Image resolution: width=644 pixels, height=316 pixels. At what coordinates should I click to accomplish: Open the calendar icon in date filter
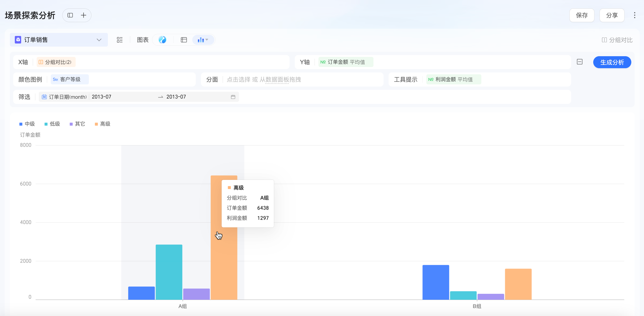click(233, 97)
